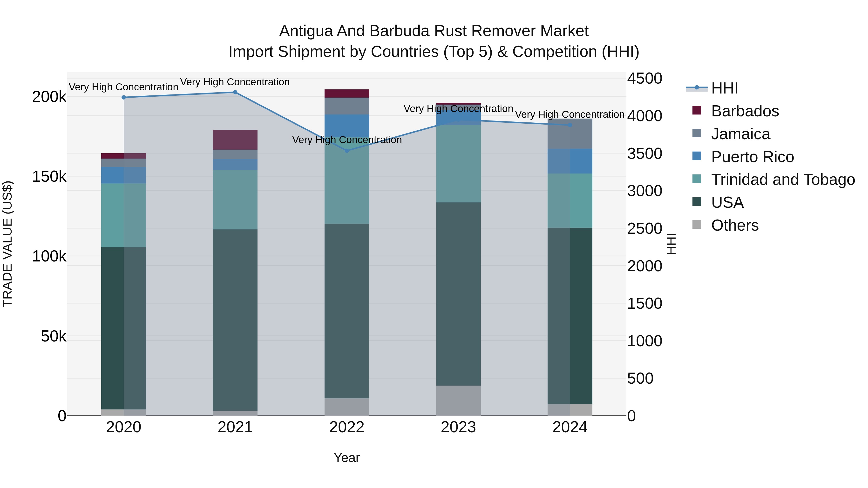Click the Others gray legend swatch
The image size is (868, 488).
coord(697,225)
